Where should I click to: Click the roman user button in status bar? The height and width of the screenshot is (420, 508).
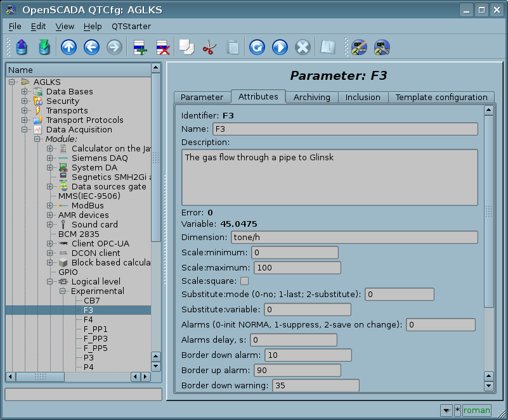476,410
